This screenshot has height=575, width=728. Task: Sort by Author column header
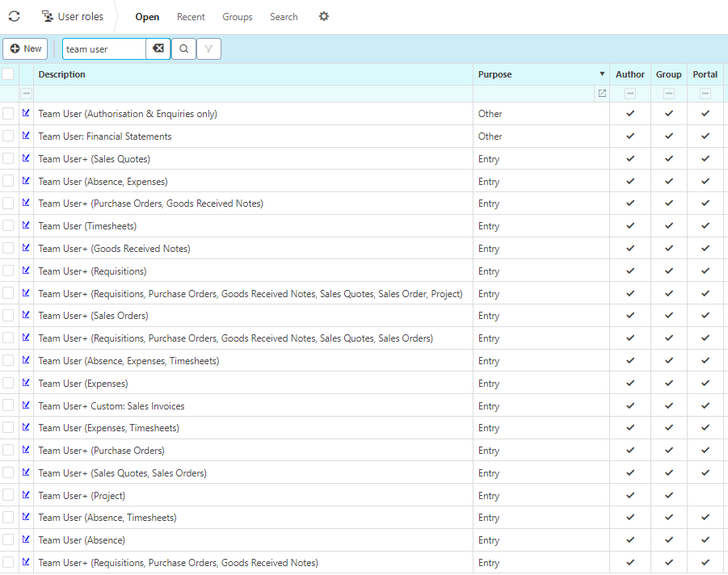(630, 74)
